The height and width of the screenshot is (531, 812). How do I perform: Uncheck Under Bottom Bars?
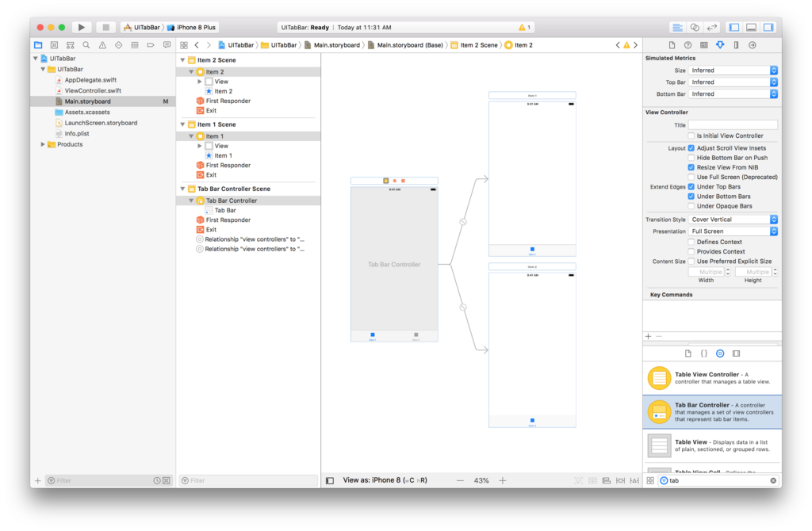tap(691, 197)
